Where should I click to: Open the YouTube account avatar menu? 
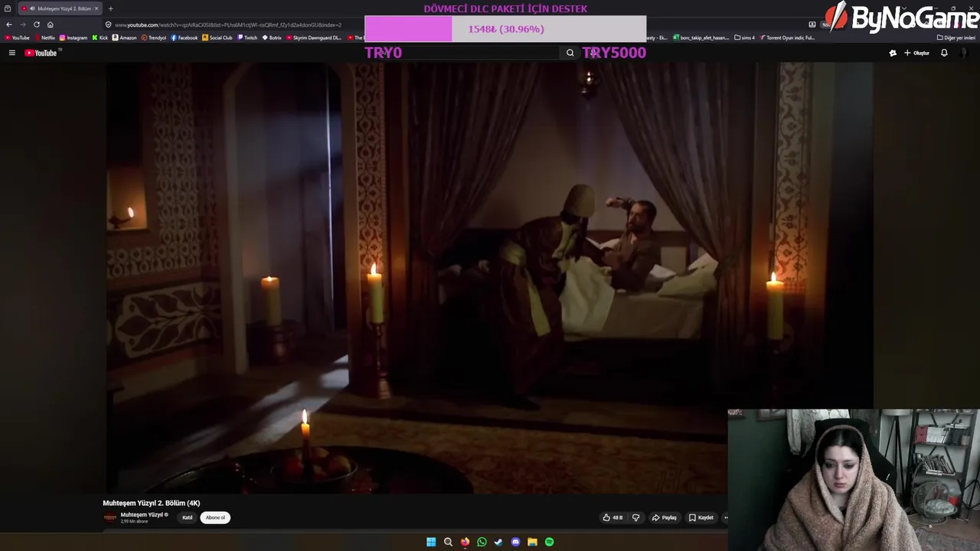click(x=965, y=53)
